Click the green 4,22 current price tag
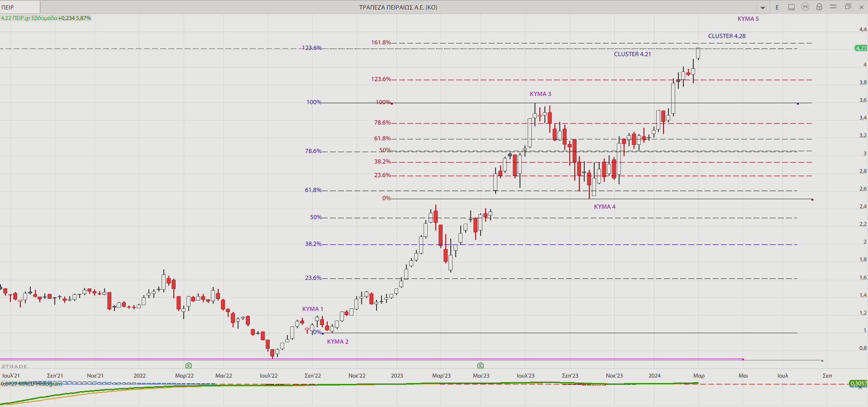Image resolution: width=868 pixels, height=407 pixels. point(860,48)
